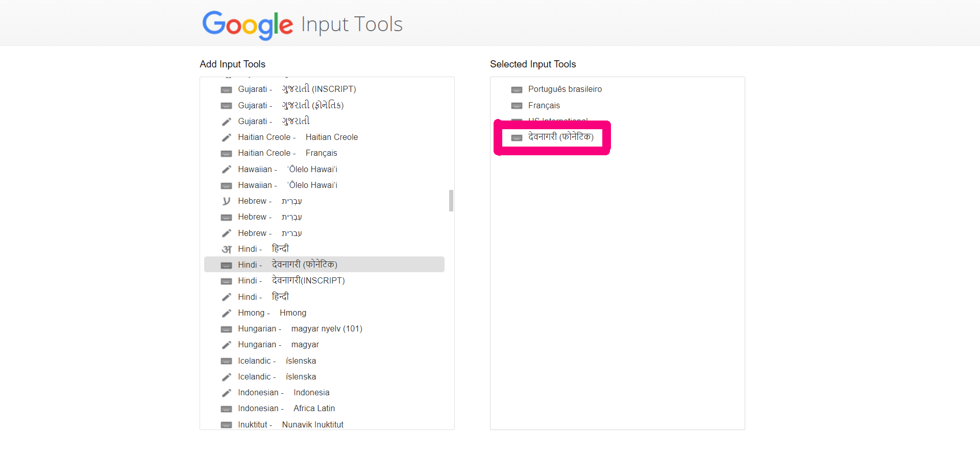This screenshot has height=476, width=980.
Task: Select the Hindi transliteration "अ" icon
Action: 226,249
